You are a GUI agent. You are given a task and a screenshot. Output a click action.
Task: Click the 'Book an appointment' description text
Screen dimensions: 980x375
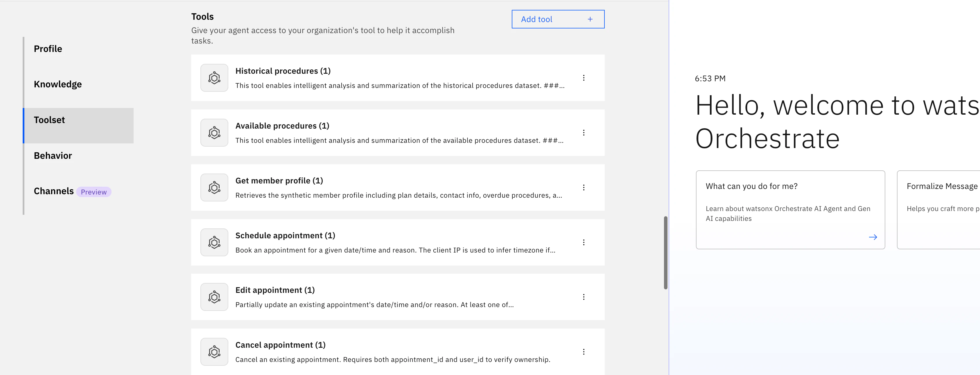coord(395,250)
